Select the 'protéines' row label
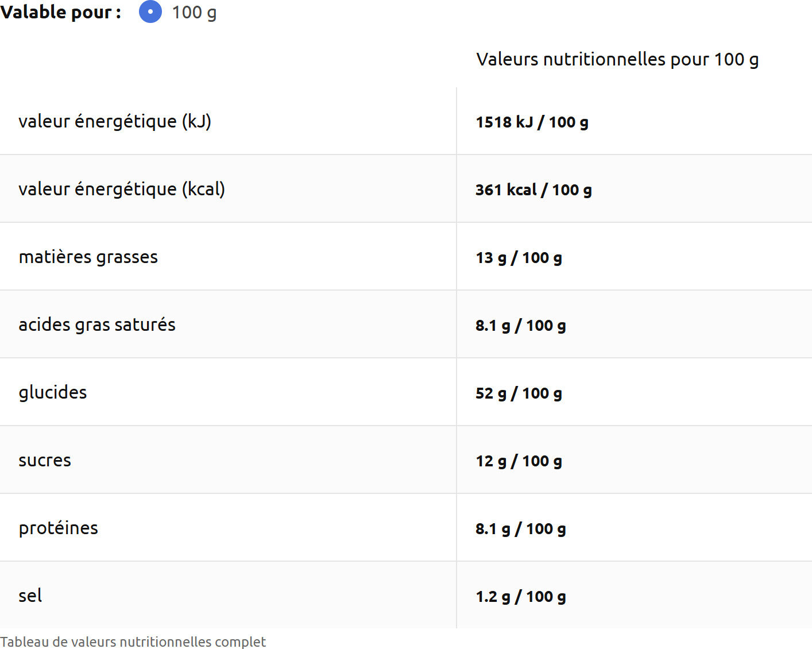The width and height of the screenshot is (812, 649). (59, 528)
